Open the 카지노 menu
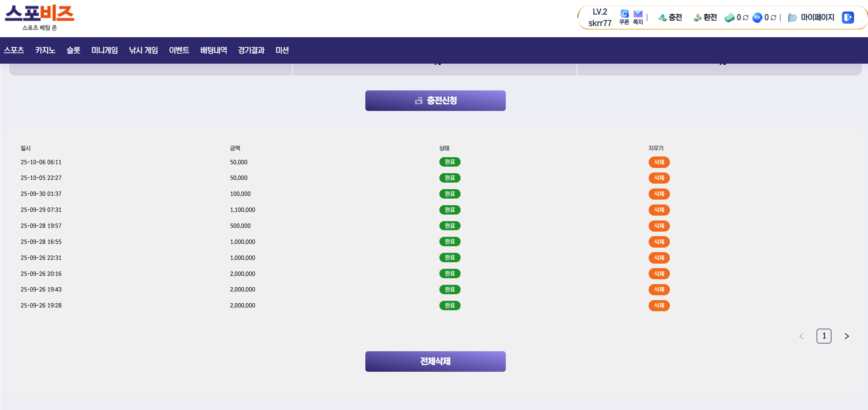This screenshot has height=410, width=868. pyautogui.click(x=45, y=50)
